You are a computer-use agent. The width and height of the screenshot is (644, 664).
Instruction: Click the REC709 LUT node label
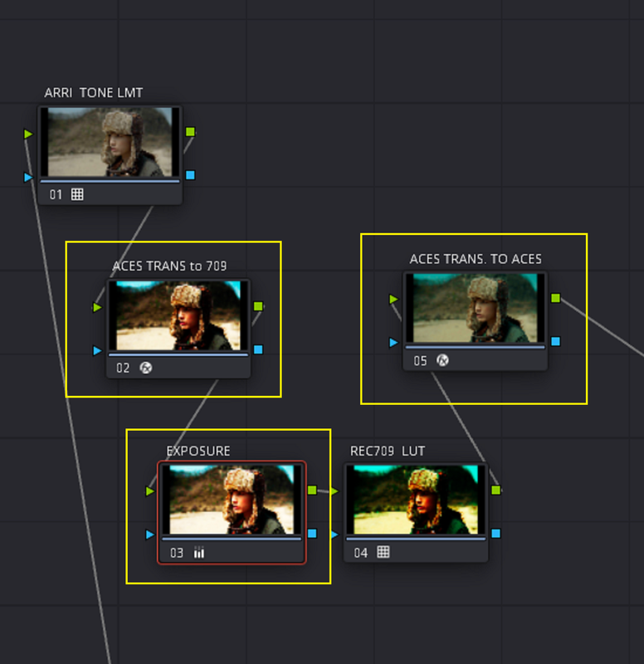click(388, 451)
